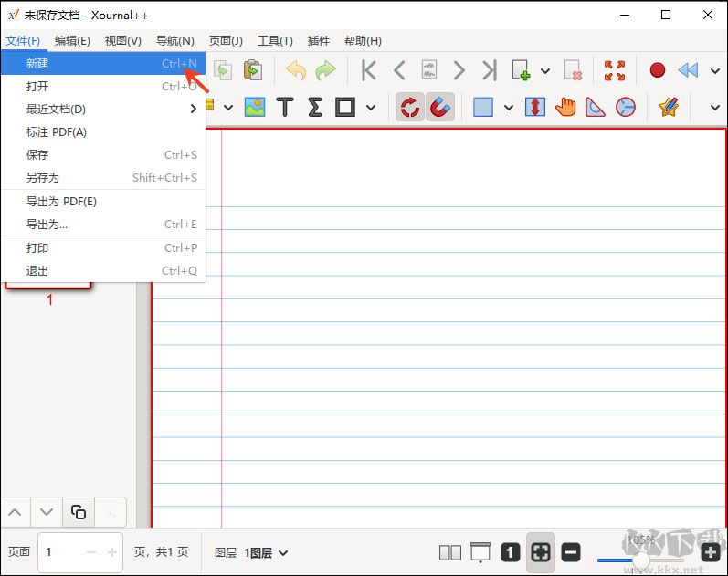Open the selection tool dropdown arrow
The height and width of the screenshot is (576, 728).
point(509,108)
